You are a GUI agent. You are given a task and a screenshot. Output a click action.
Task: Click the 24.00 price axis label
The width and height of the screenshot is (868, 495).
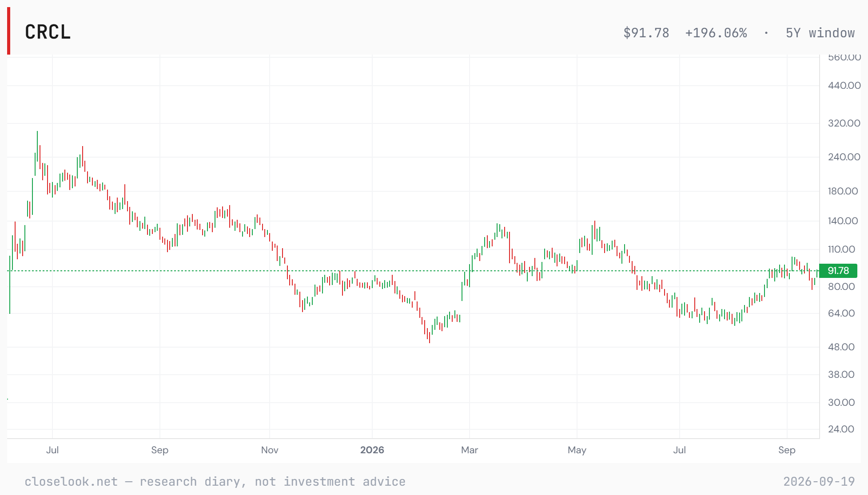click(841, 429)
